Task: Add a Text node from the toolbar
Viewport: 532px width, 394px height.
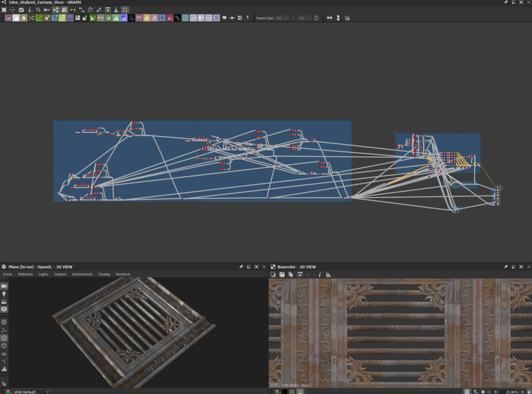Action: (x=155, y=18)
